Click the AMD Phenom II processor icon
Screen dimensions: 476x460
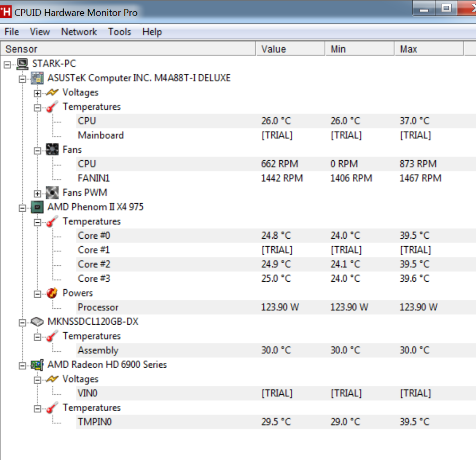click(37, 207)
